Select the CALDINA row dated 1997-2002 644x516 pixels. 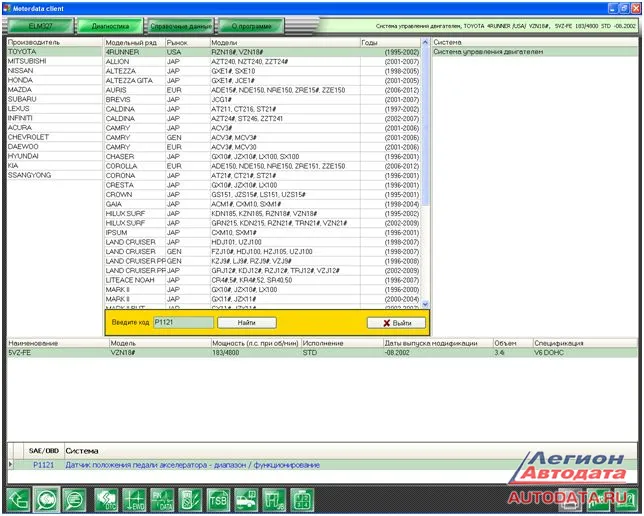click(262, 109)
